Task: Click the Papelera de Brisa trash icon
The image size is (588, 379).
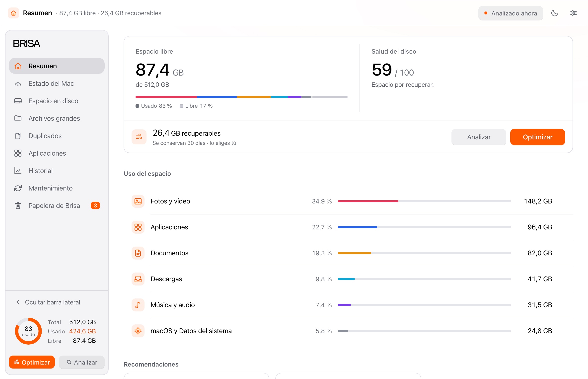Action: coord(18,205)
